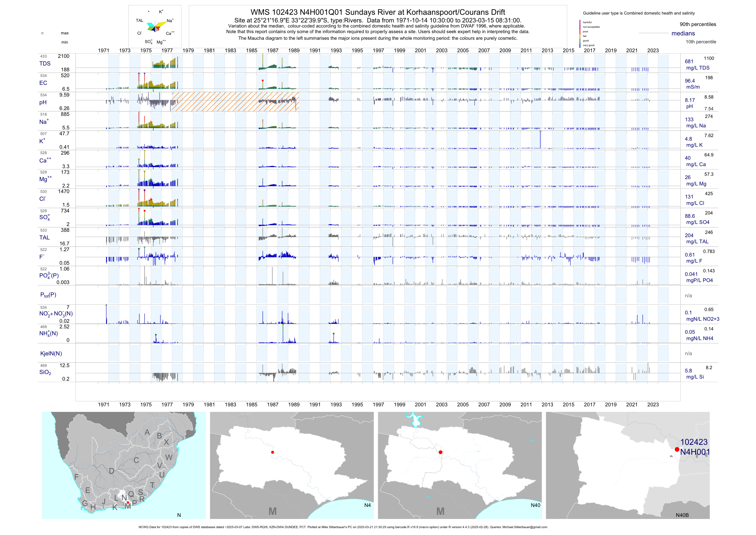Click the KjelN(N) row label
This screenshot has height=535, width=756.
coord(51,354)
